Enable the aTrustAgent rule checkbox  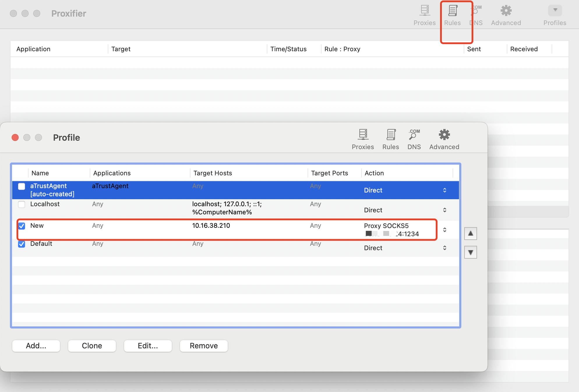(22, 186)
